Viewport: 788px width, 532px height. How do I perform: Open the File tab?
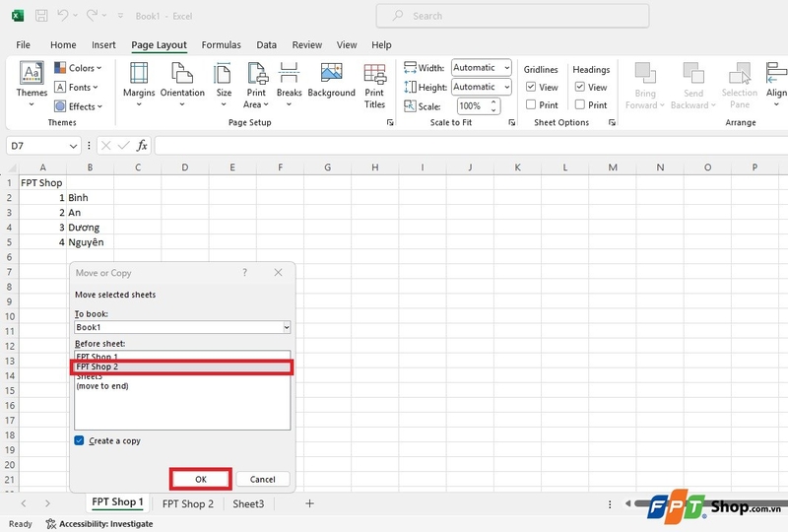(23, 44)
